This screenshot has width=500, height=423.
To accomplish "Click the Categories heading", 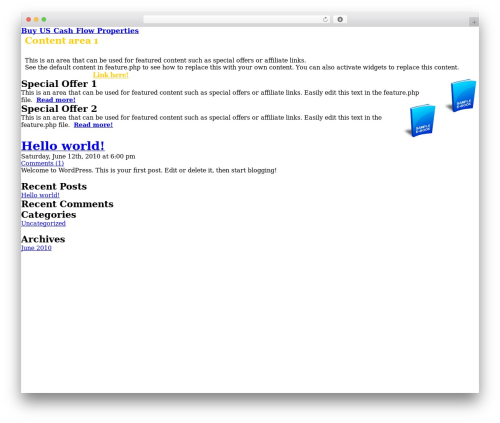I will pos(49,215).
